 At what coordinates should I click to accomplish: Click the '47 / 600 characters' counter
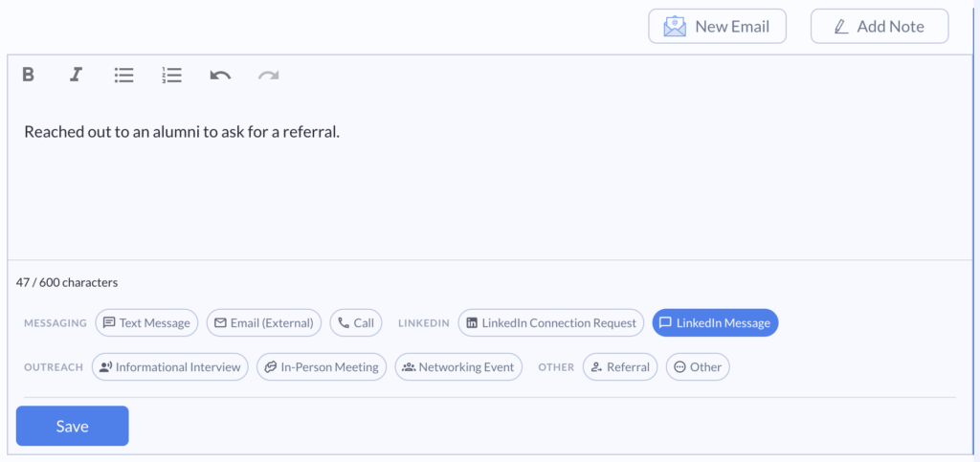click(67, 282)
